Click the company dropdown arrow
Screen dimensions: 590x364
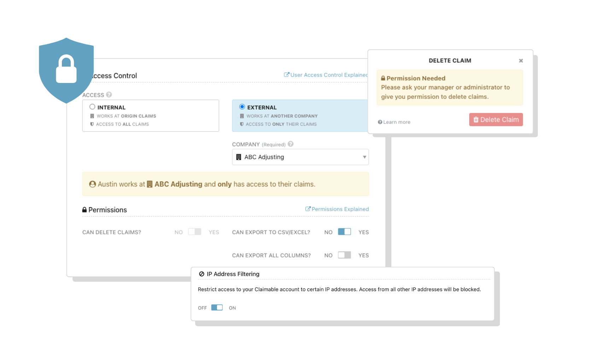[364, 157]
